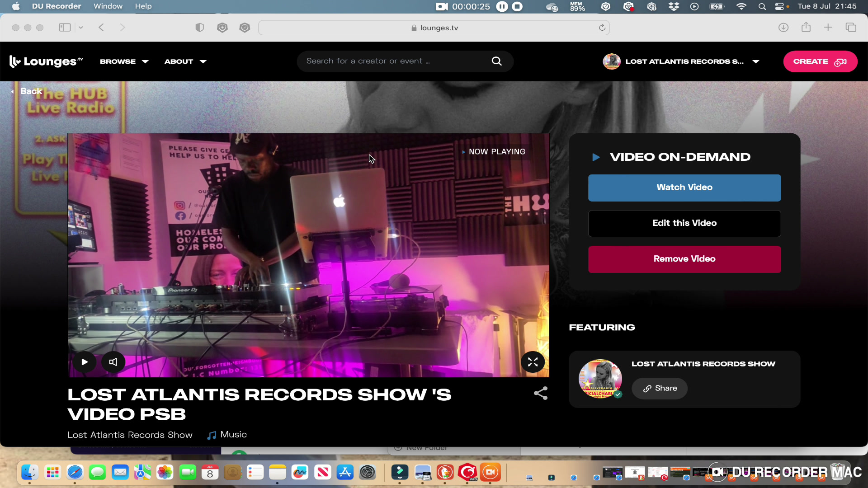This screenshot has width=868, height=488.
Task: Go back with the Safari back arrow
Action: click(x=101, y=28)
